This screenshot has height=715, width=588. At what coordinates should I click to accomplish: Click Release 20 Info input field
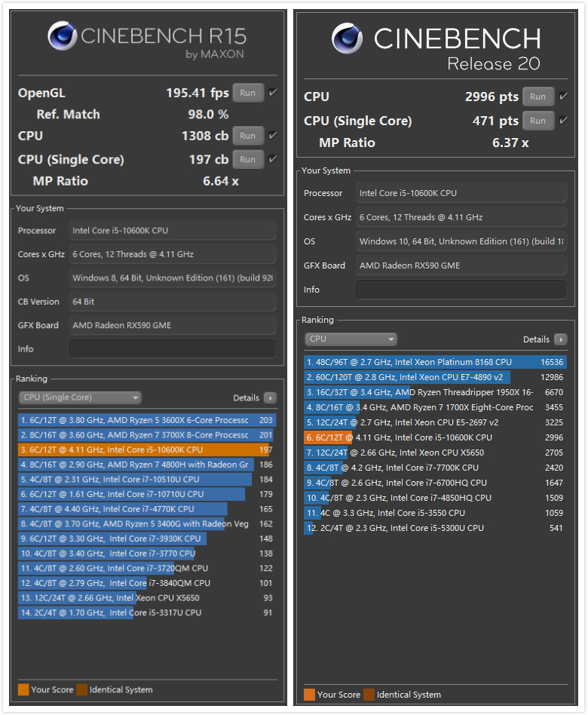[x=461, y=290]
